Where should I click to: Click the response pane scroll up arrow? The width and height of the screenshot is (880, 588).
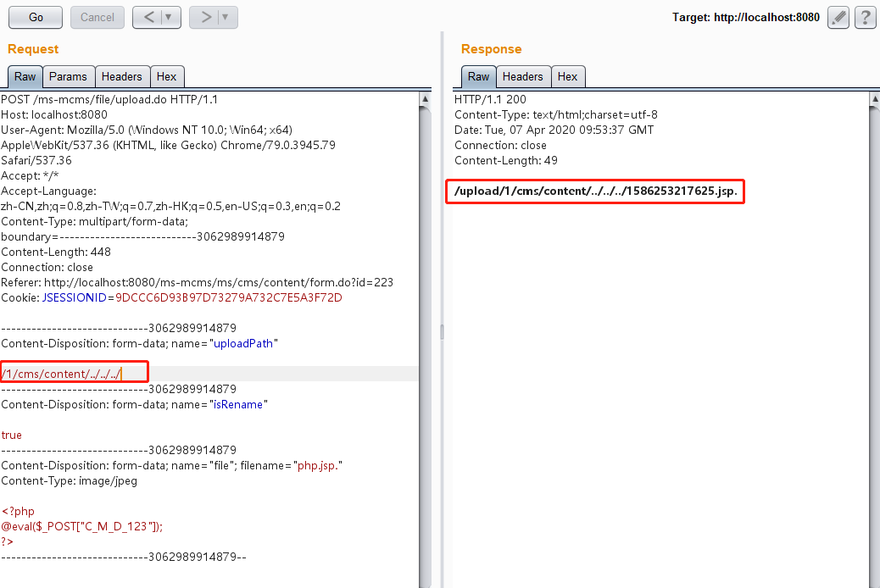[x=874, y=99]
